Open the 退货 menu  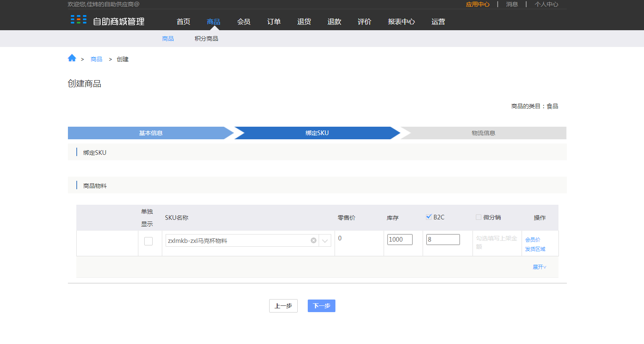tap(304, 21)
